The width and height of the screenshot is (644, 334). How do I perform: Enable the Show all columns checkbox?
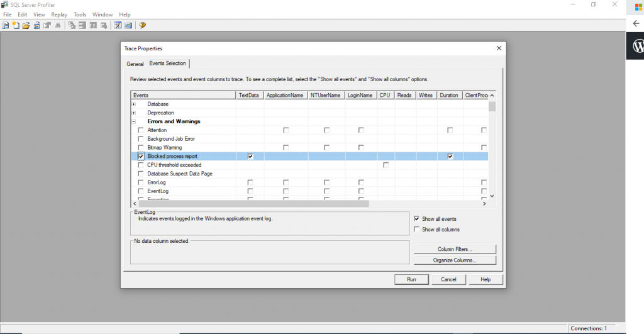417,229
